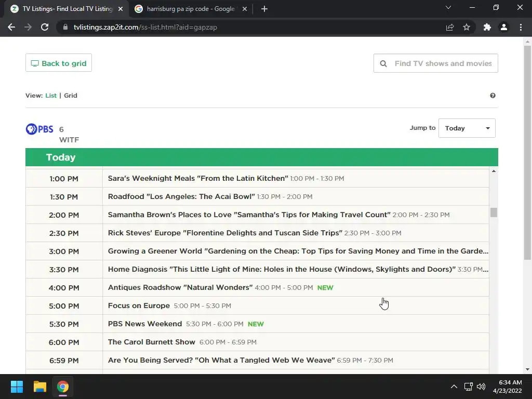Close the harrisburg pa zip code tab
This screenshot has width=532, height=399.
245,9
